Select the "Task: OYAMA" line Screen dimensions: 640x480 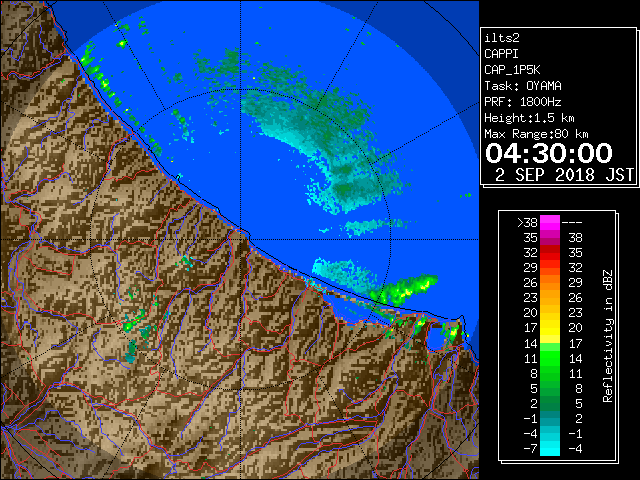pyautogui.click(x=523, y=86)
